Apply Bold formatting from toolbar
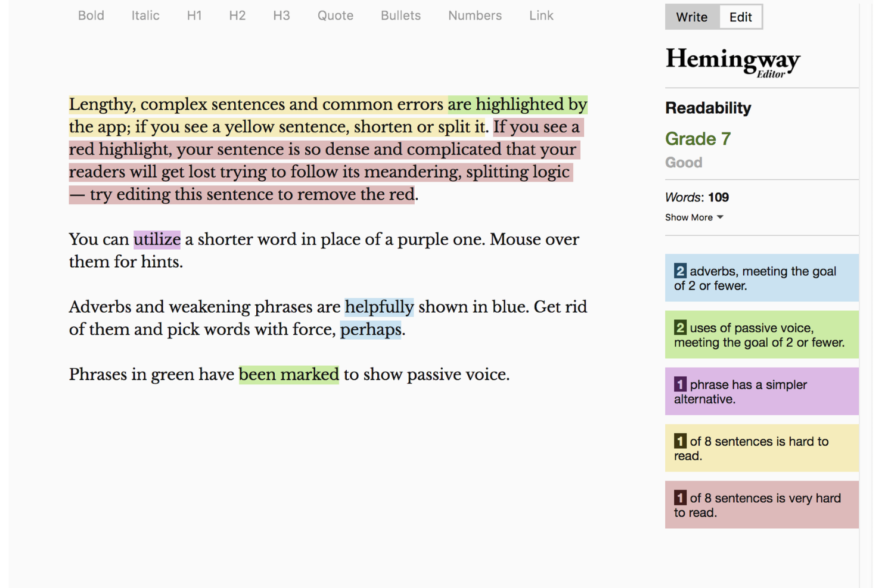This screenshot has height=588, width=882. coord(91,15)
